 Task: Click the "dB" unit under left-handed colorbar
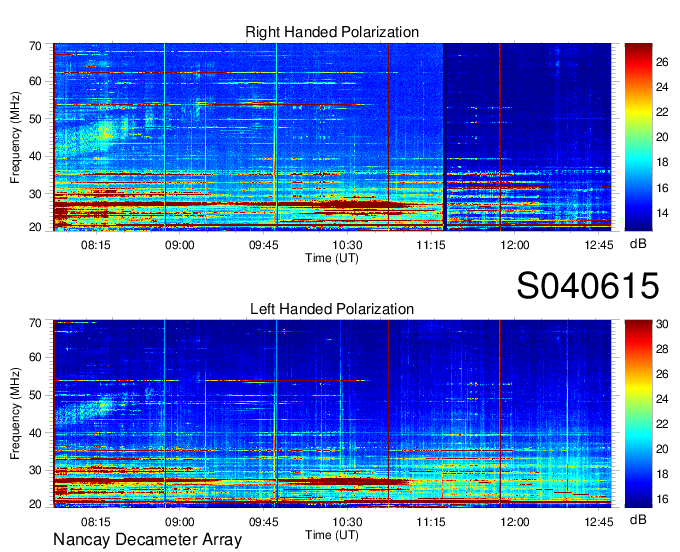pyautogui.click(x=638, y=519)
